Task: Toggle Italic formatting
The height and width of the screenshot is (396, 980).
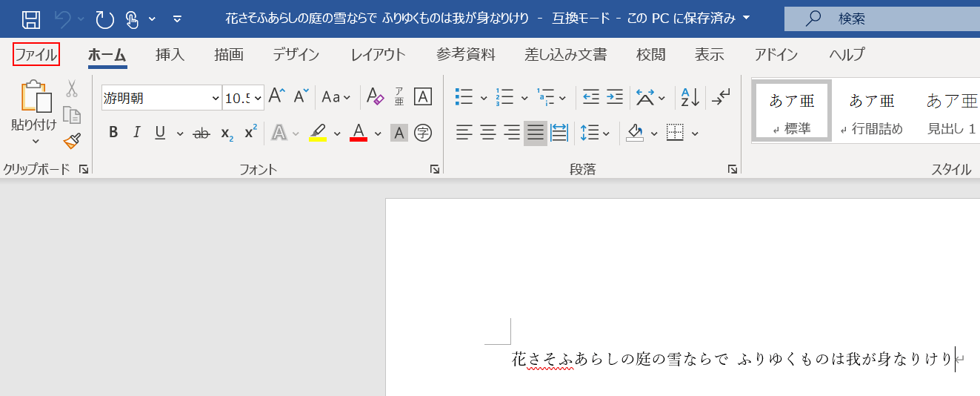Action: (136, 133)
